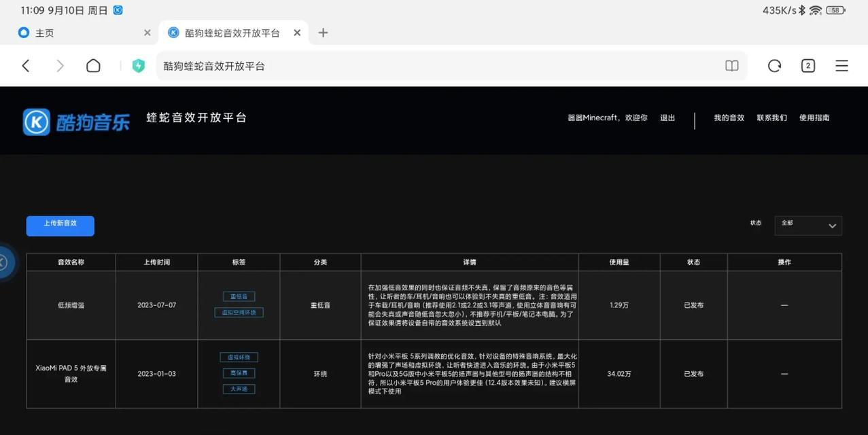Add a new browser tab
This screenshot has width=868, height=435.
point(323,33)
